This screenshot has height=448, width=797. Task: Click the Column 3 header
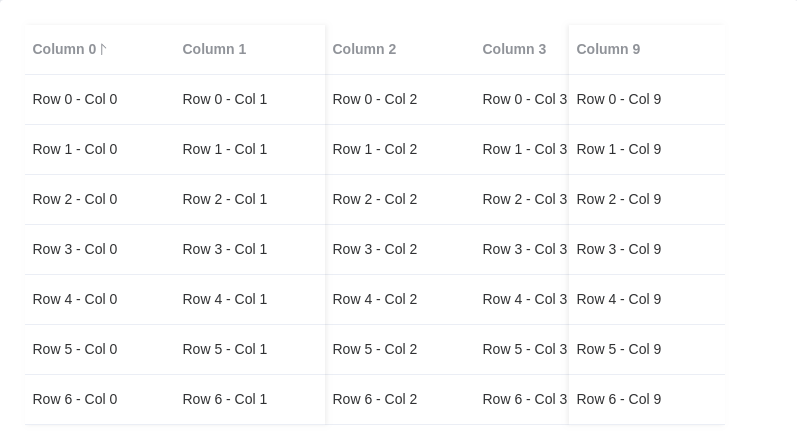[514, 49]
